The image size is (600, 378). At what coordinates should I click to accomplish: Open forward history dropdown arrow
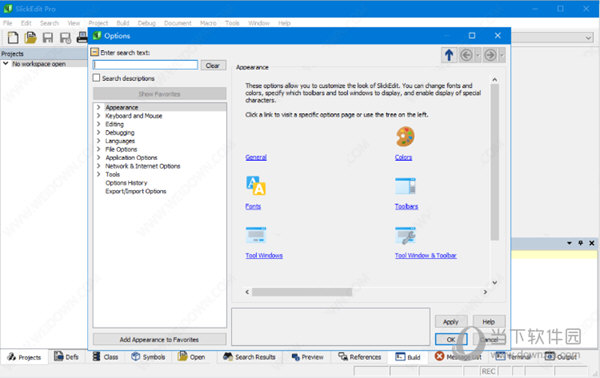point(501,55)
